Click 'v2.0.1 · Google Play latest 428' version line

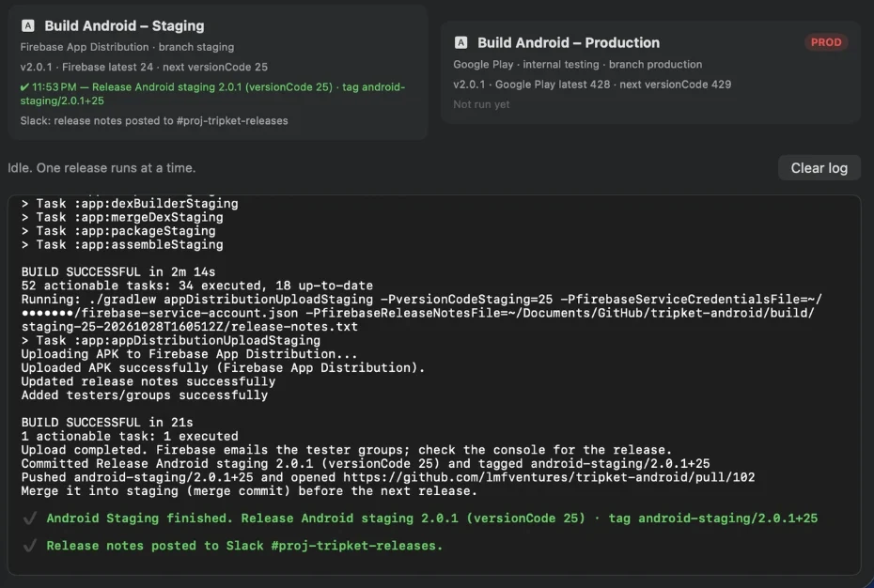(x=592, y=85)
